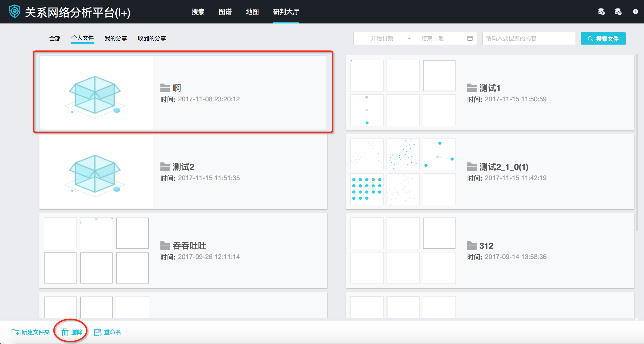The height and width of the screenshot is (344, 644).
Task: Click the new folder icon
Action: coord(15,332)
